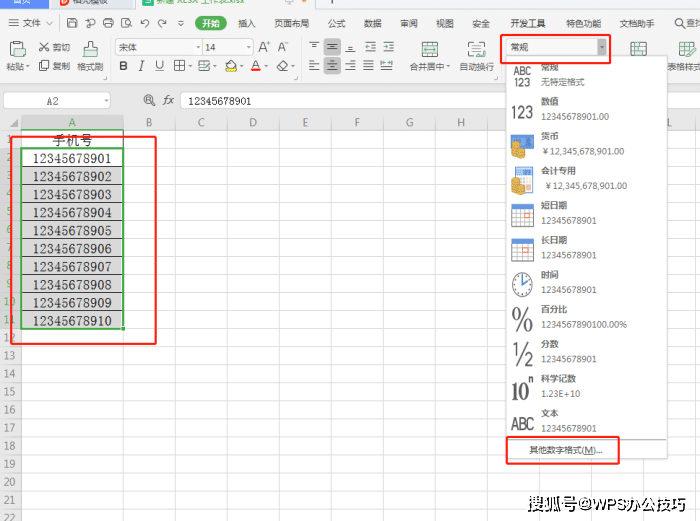Screen dimensions: 700x521
Task: Decrease font size with A- icon
Action: pos(283,47)
